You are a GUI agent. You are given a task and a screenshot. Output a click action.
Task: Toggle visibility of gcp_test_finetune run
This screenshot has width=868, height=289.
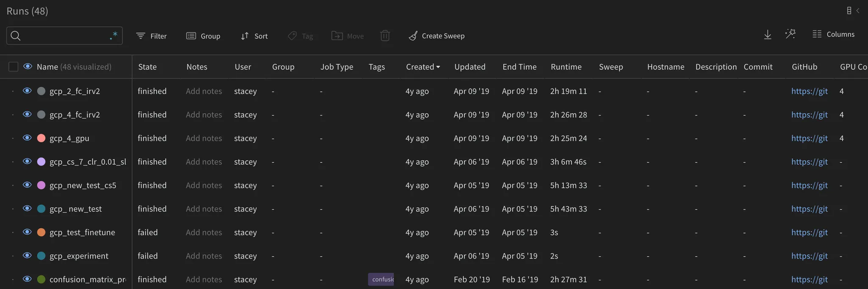27,232
